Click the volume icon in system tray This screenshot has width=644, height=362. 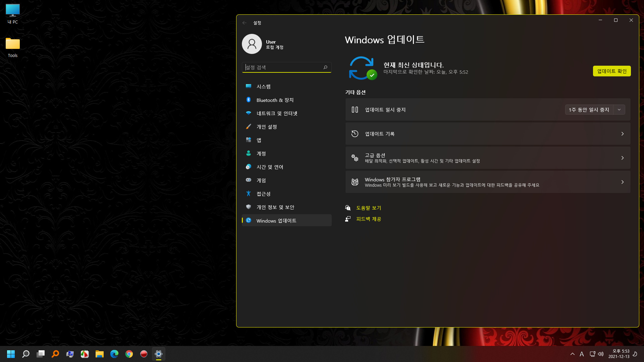(x=601, y=354)
